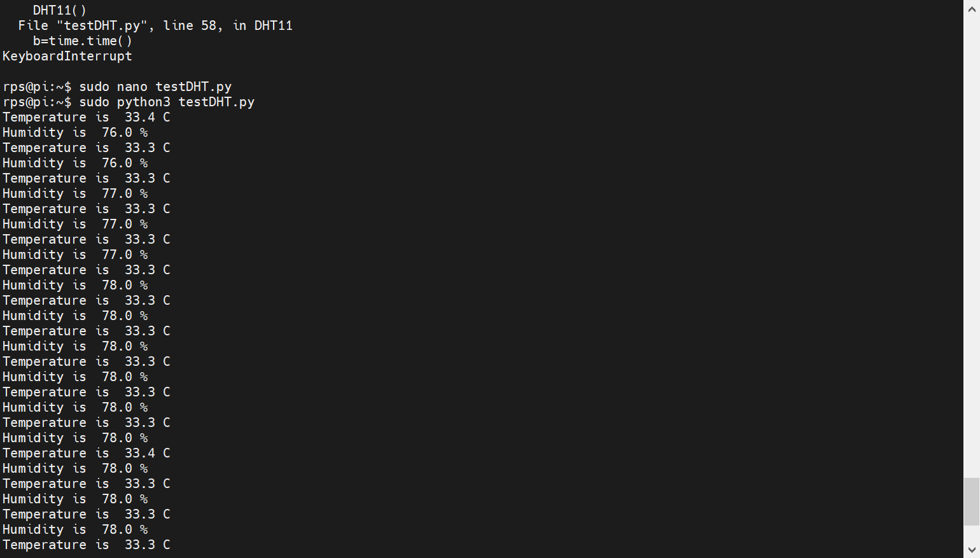Click the final Temperature line of the output
Viewport: 980px width, 558px height.
(x=86, y=545)
